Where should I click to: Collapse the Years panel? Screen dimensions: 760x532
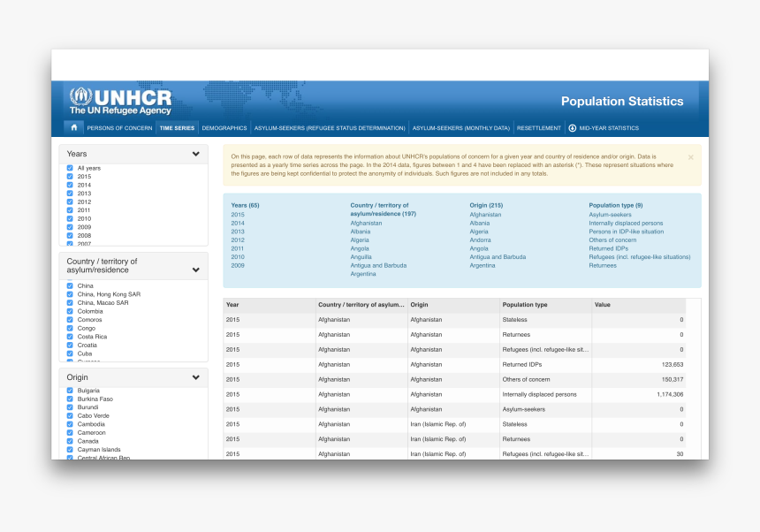pos(198,153)
